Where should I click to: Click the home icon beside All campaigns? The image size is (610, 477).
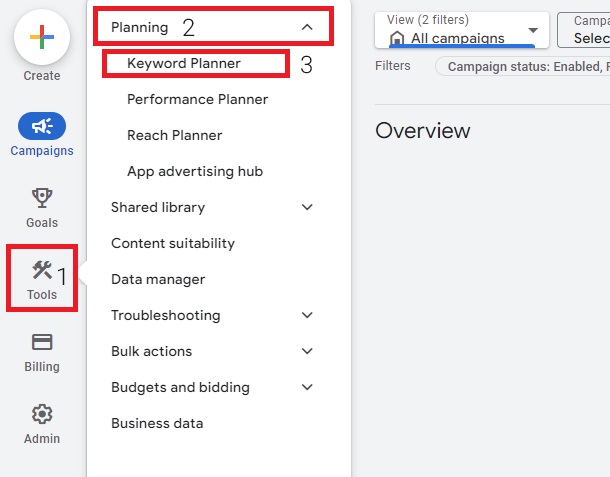(x=397, y=38)
